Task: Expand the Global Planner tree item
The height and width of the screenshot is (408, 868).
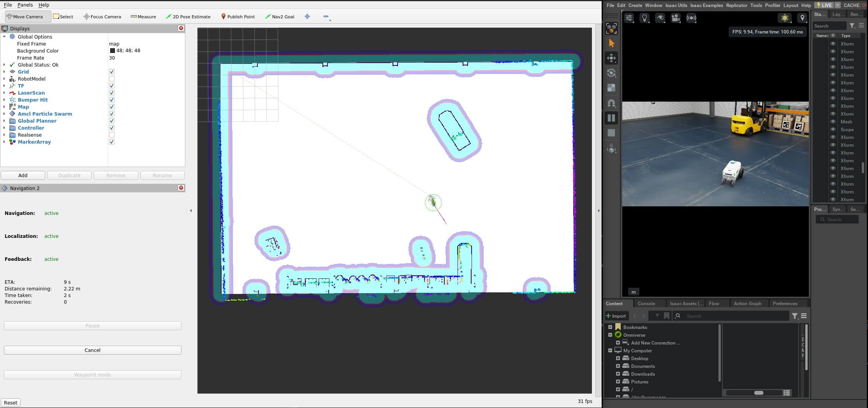Action: click(x=4, y=121)
